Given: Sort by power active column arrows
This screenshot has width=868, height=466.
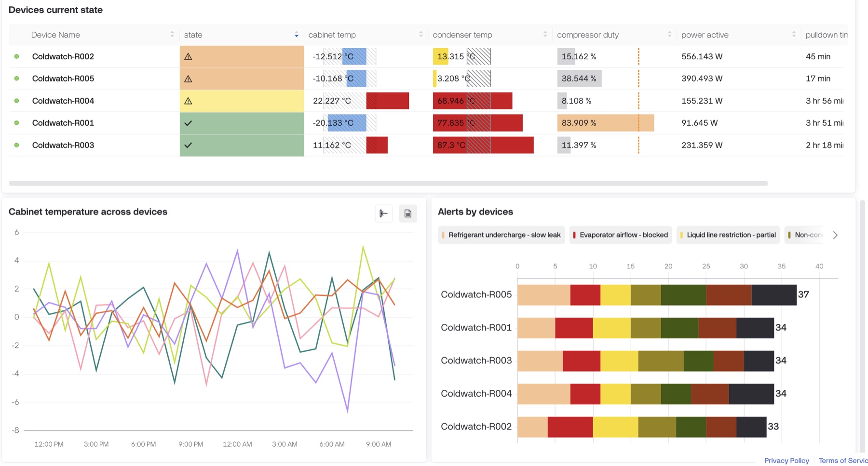Looking at the screenshot, I should tap(794, 35).
